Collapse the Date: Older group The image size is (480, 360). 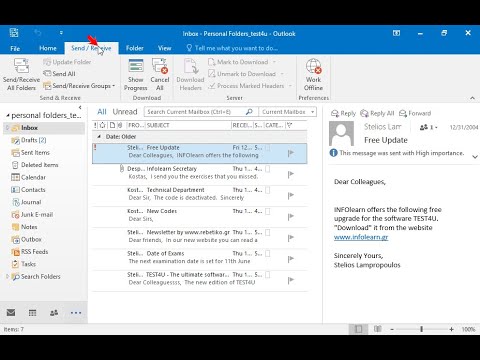[99, 136]
